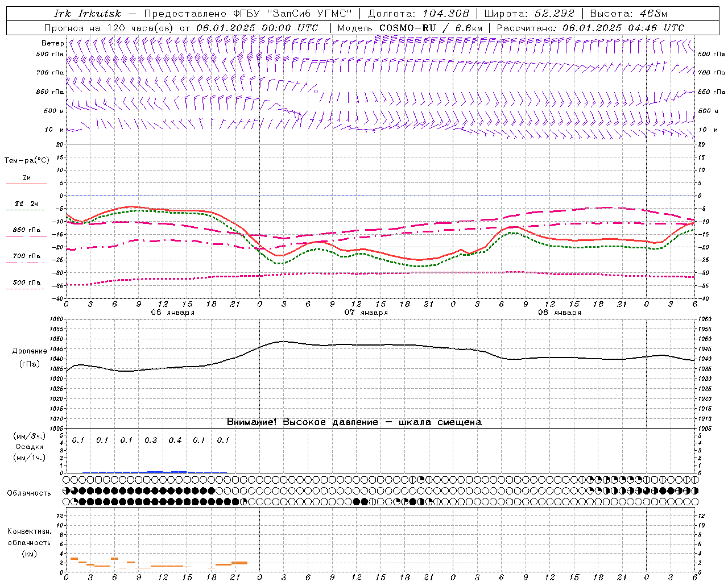The image size is (728, 582).
Task: Click the Конвективн. label text
Action: point(30,531)
